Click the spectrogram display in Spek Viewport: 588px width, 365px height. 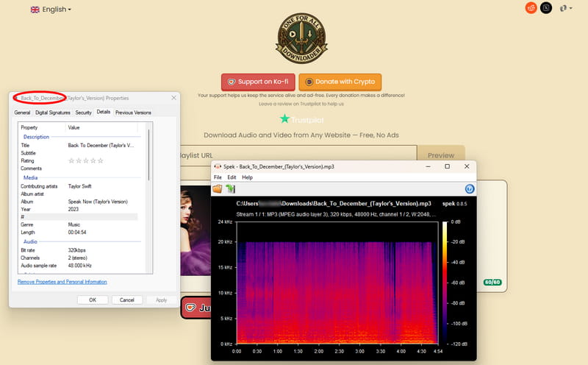337,283
